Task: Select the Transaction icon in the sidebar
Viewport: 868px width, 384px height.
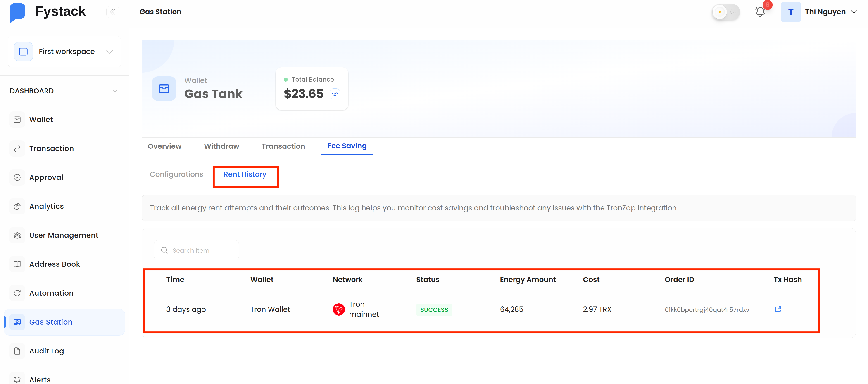Action: point(17,148)
